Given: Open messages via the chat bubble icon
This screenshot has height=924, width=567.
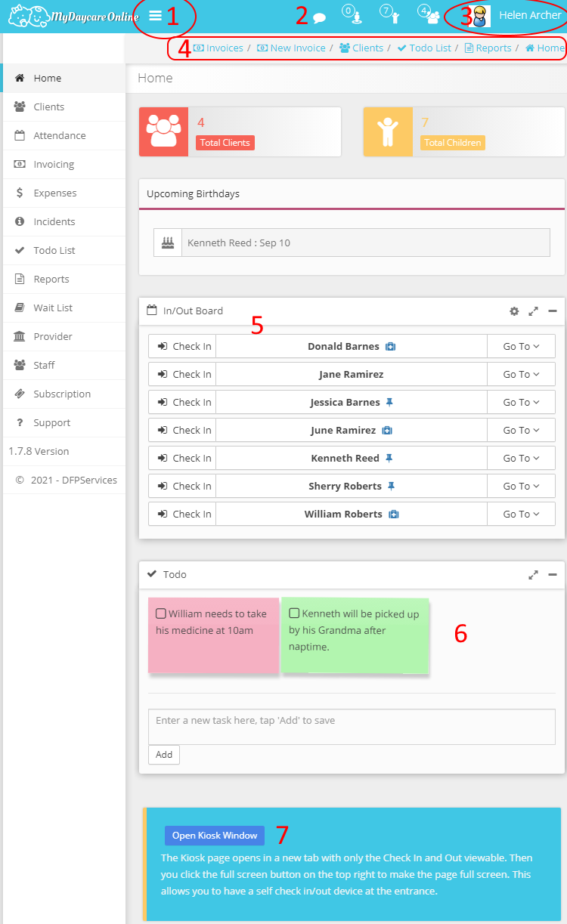Looking at the screenshot, I should click(318, 15).
